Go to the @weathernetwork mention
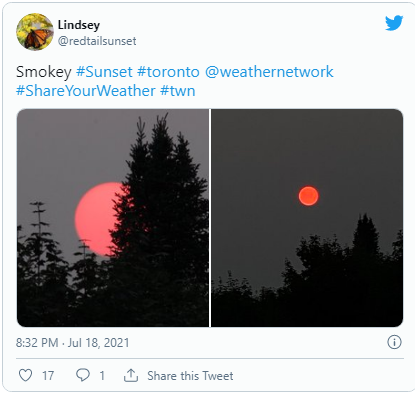The image size is (415, 395). tap(269, 72)
